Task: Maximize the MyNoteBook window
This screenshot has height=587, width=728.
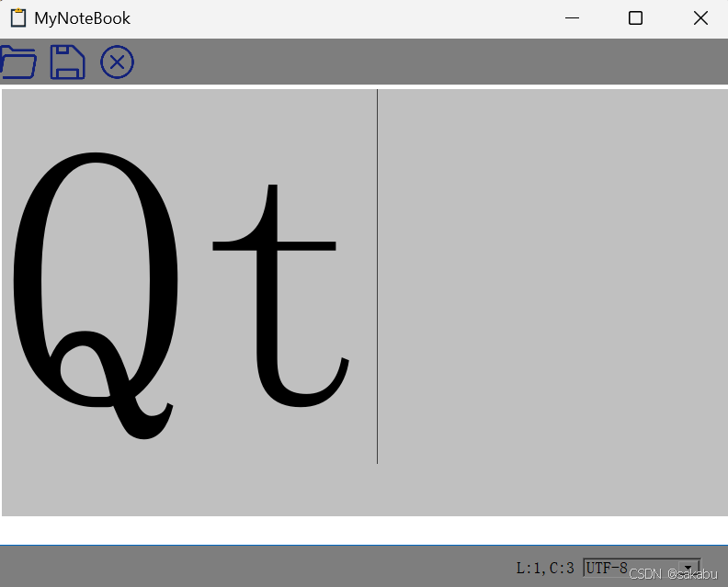Action: click(635, 18)
